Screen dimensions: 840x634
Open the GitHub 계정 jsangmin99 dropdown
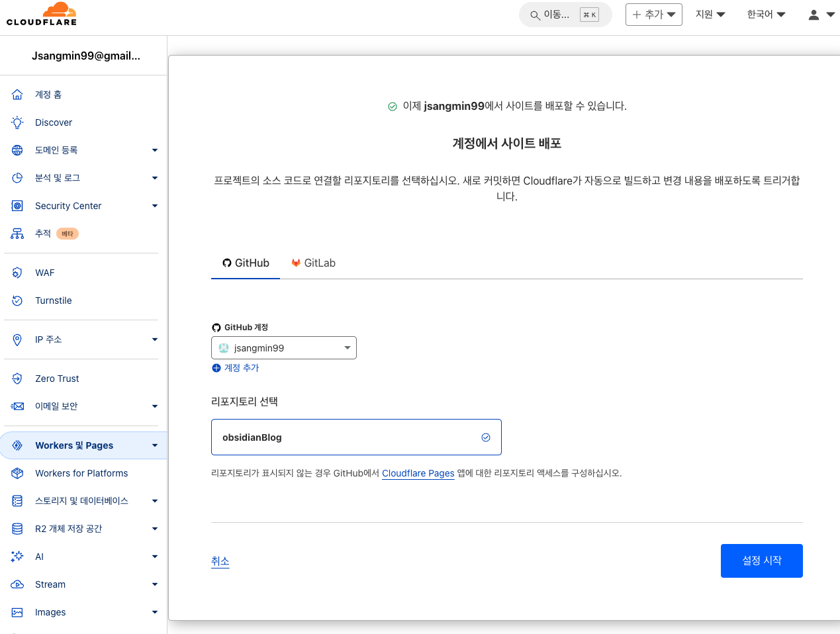pyautogui.click(x=284, y=348)
